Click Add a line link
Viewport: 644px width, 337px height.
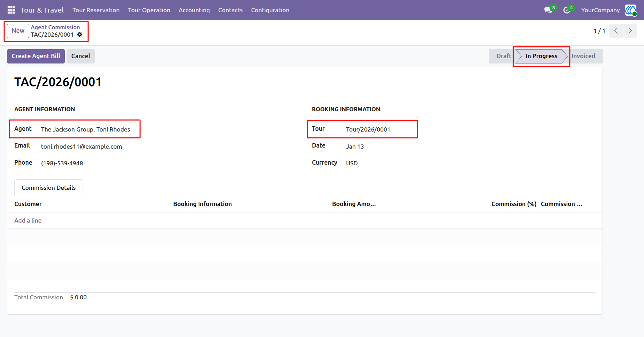click(28, 220)
